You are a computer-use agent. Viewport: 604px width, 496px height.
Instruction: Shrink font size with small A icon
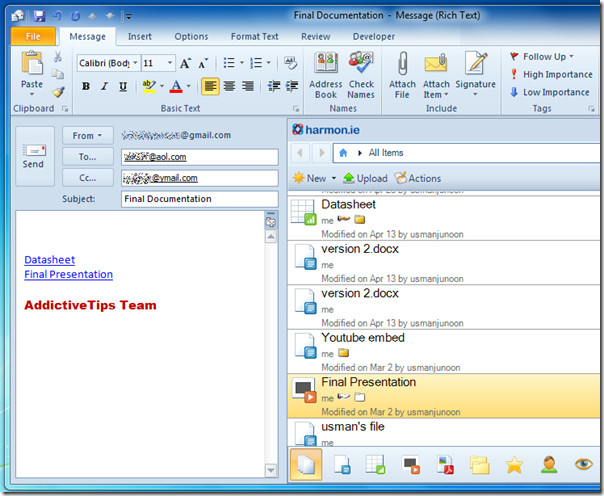tap(203, 63)
